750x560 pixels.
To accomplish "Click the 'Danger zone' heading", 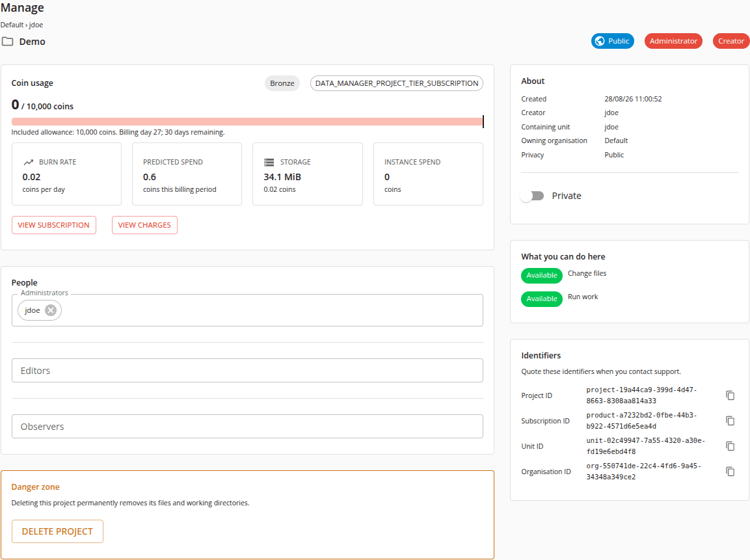I will 35,487.
